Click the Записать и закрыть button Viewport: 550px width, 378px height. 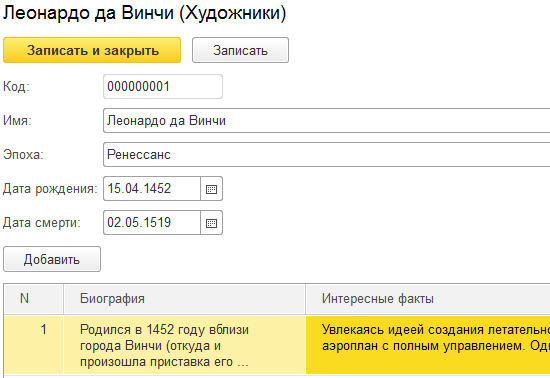pyautogui.click(x=92, y=50)
